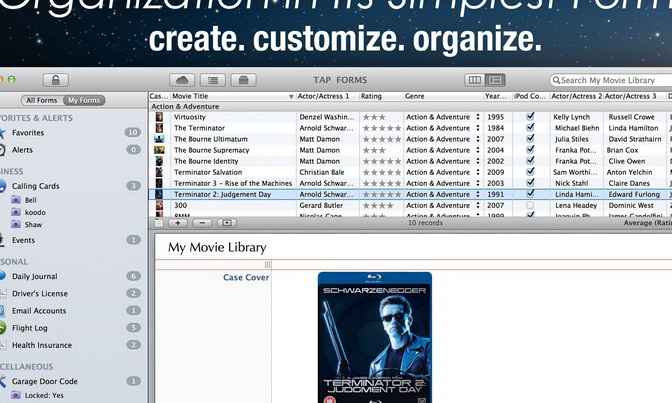Click the Virtuosity case cover thumbnail
This screenshot has width=672, height=403.
click(159, 117)
